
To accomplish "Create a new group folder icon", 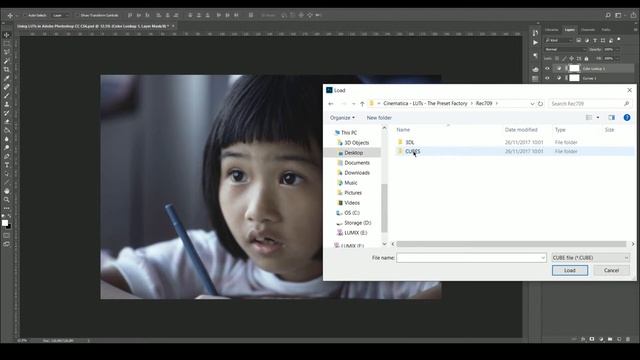I will pos(610,339).
